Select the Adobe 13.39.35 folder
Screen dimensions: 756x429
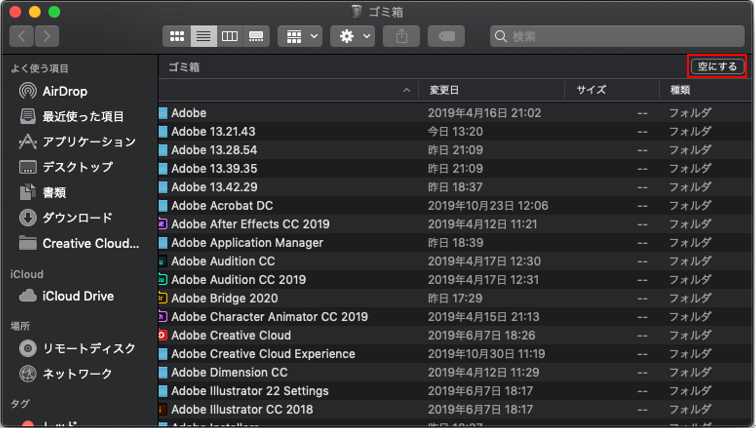[455, 169]
